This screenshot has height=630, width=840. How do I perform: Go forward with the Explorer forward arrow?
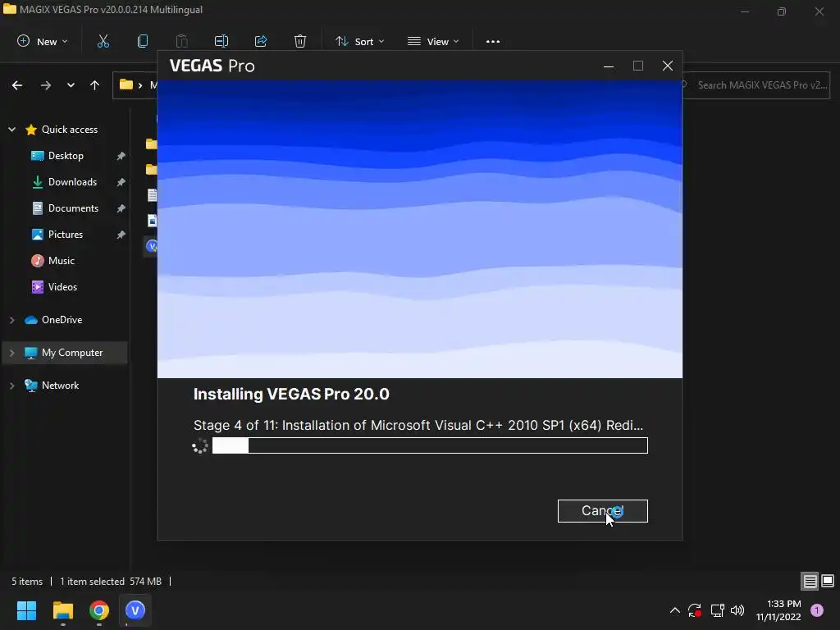(46, 85)
